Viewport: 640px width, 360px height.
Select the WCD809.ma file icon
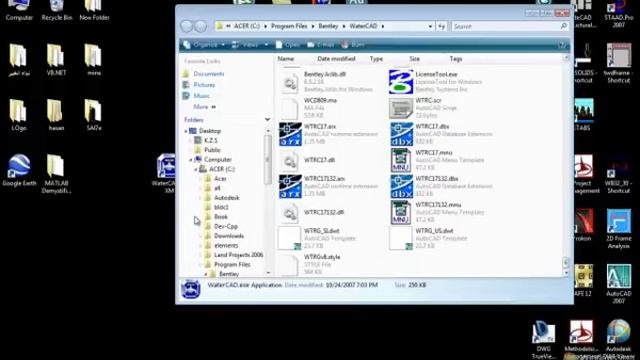pyautogui.click(x=290, y=108)
